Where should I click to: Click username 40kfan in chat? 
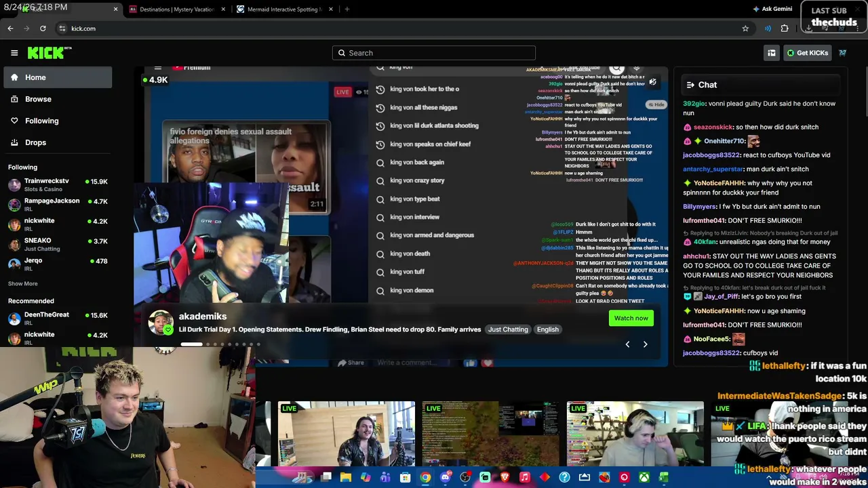(705, 242)
